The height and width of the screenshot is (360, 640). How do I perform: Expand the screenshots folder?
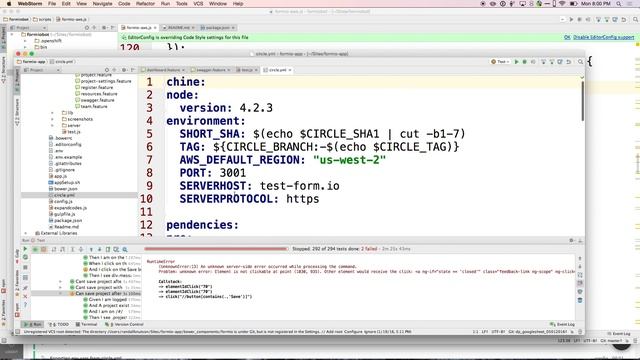coord(52,119)
